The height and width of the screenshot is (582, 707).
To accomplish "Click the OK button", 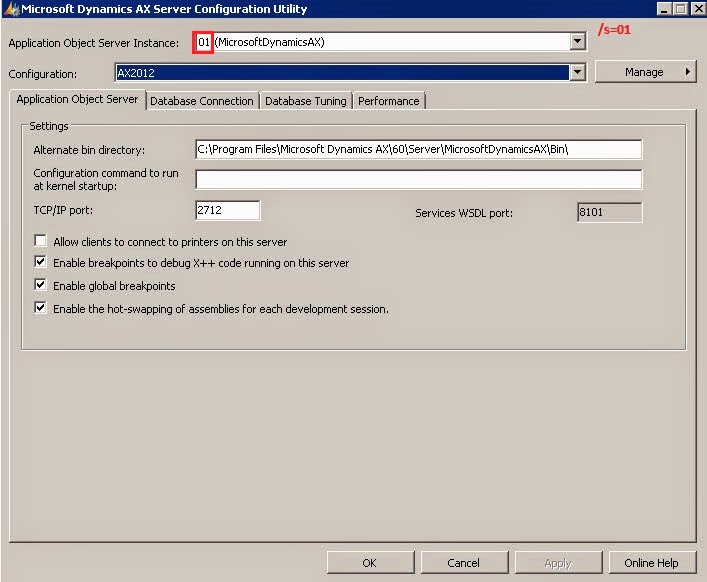I will [x=370, y=563].
